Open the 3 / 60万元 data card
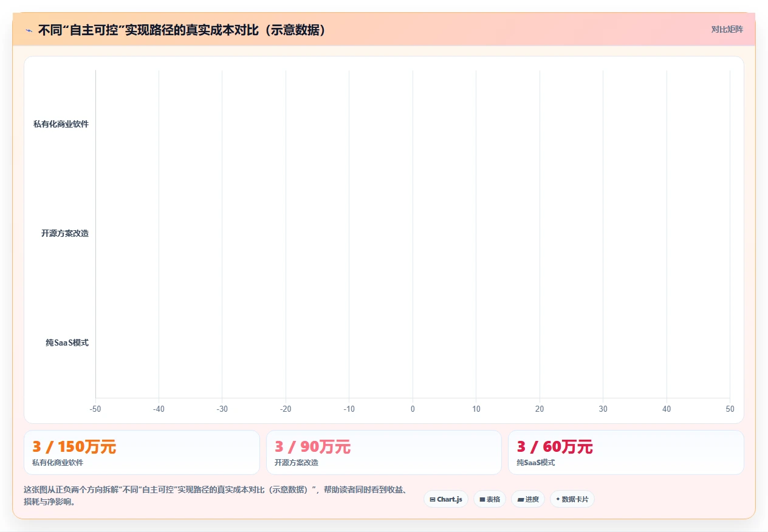This screenshot has width=768, height=532. [x=626, y=452]
